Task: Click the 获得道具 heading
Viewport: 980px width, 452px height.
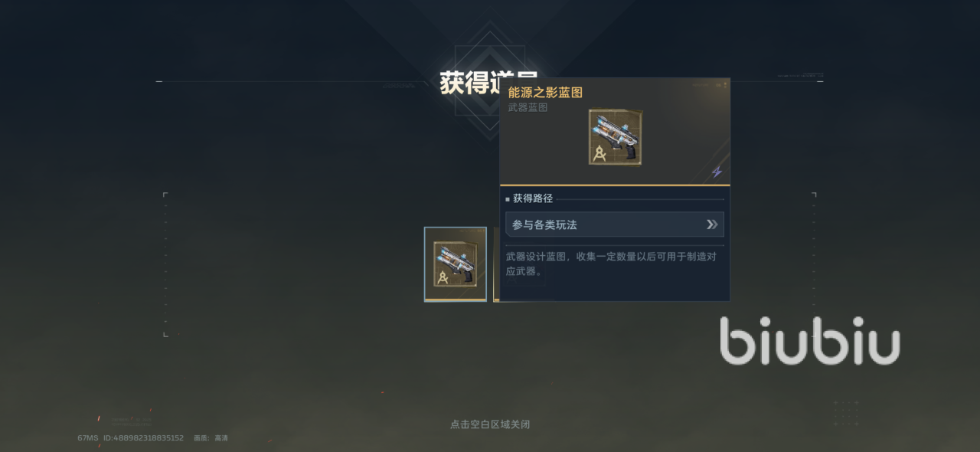Action: 488,83
